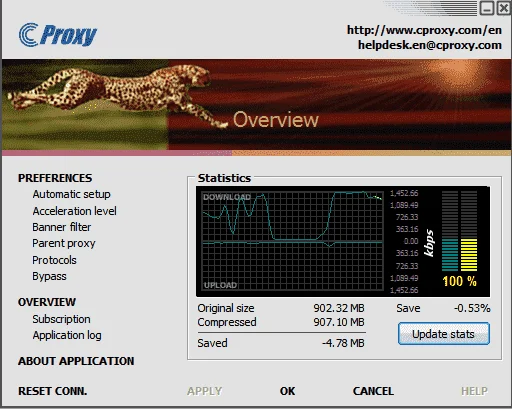
Task: Open ABOUT APPLICATION section
Action: pyautogui.click(x=76, y=361)
